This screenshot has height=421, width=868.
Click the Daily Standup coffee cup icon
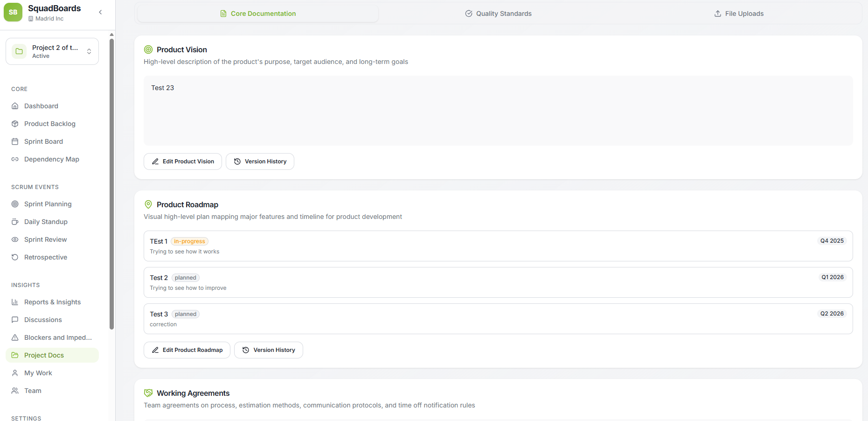point(15,222)
